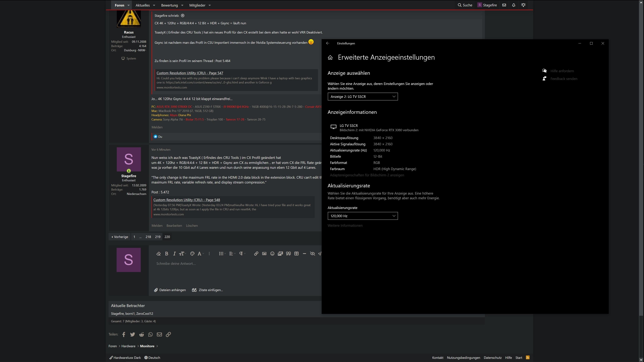Open the 'Mitglieder' navigation item

click(197, 5)
